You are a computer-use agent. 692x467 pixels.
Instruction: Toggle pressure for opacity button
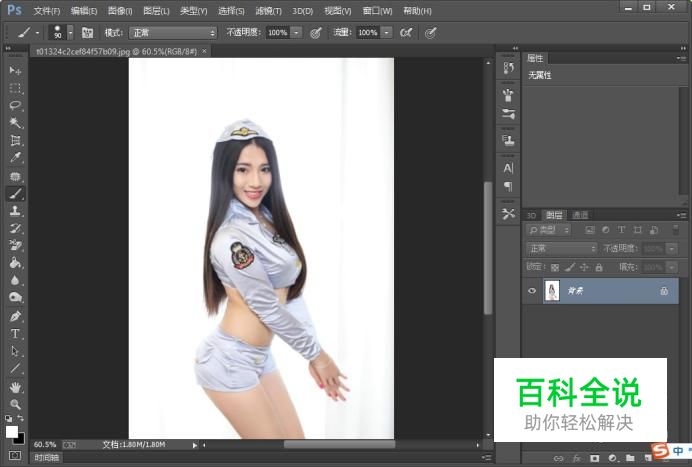[x=316, y=33]
